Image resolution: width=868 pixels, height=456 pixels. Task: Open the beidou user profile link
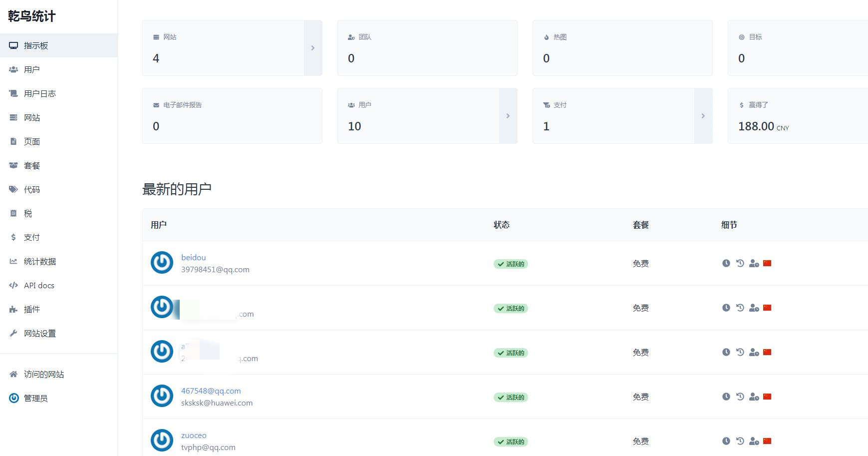coord(193,257)
